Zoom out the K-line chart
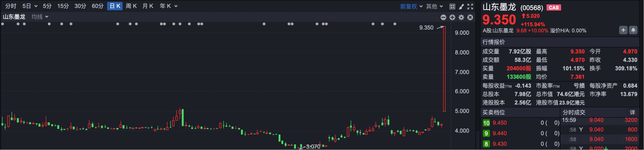This screenshot has height=150, width=644. pos(443,17)
